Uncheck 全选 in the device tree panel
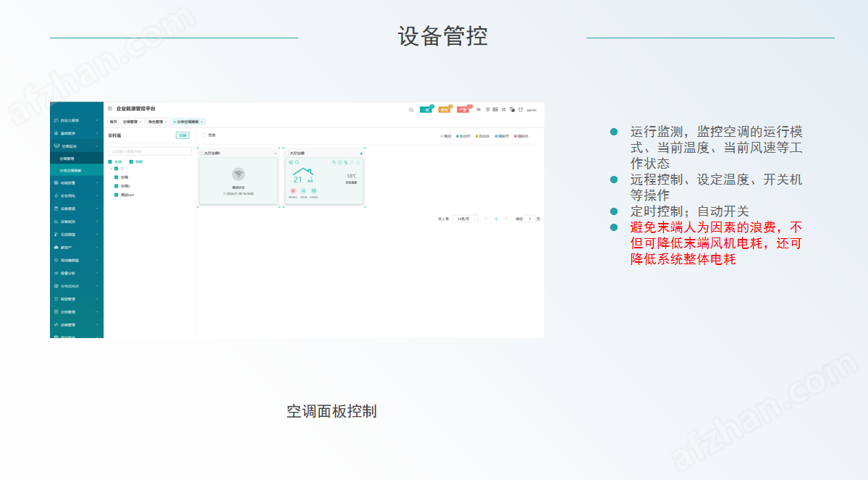 click(110, 161)
